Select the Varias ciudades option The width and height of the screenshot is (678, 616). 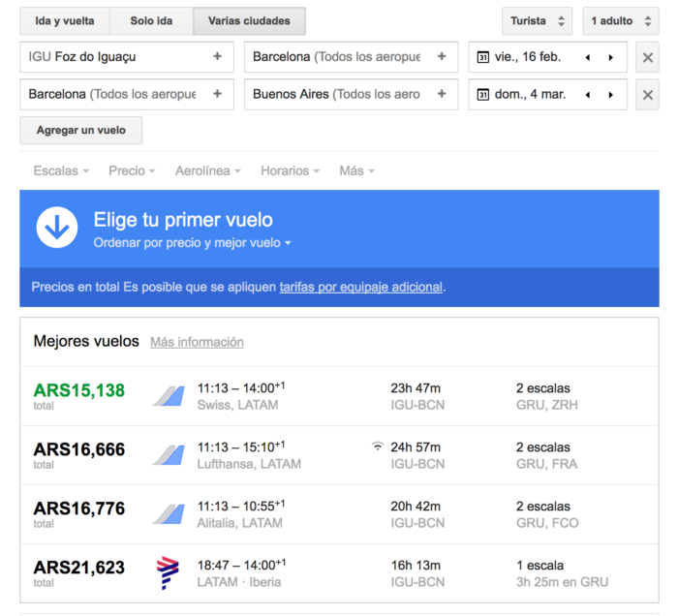tap(249, 20)
